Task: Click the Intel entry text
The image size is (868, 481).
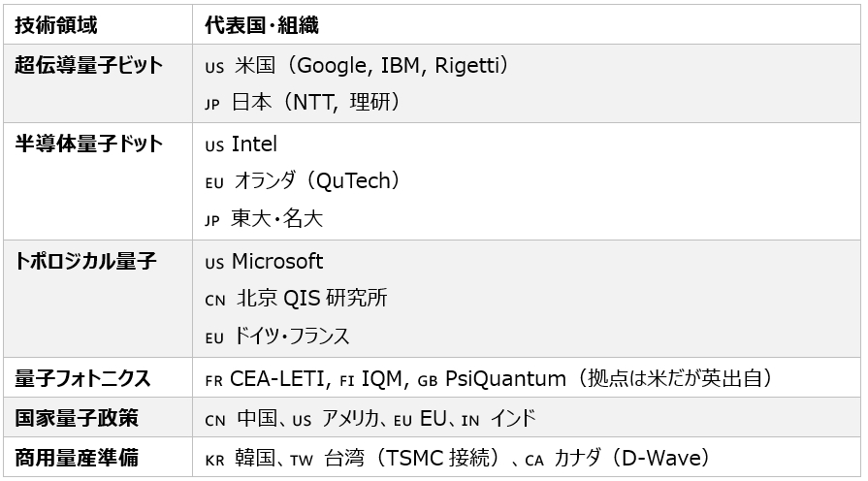Action: 254,144
